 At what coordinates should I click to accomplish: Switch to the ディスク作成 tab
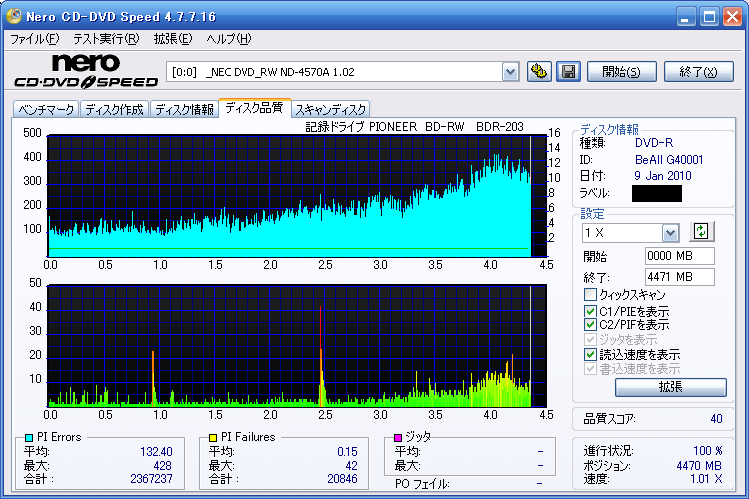click(x=114, y=110)
